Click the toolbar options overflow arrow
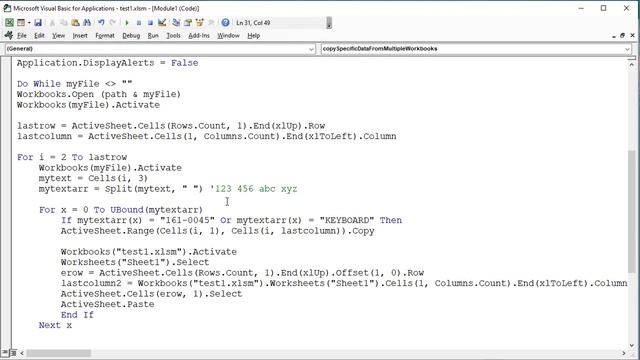640x360 pixels. point(329,23)
